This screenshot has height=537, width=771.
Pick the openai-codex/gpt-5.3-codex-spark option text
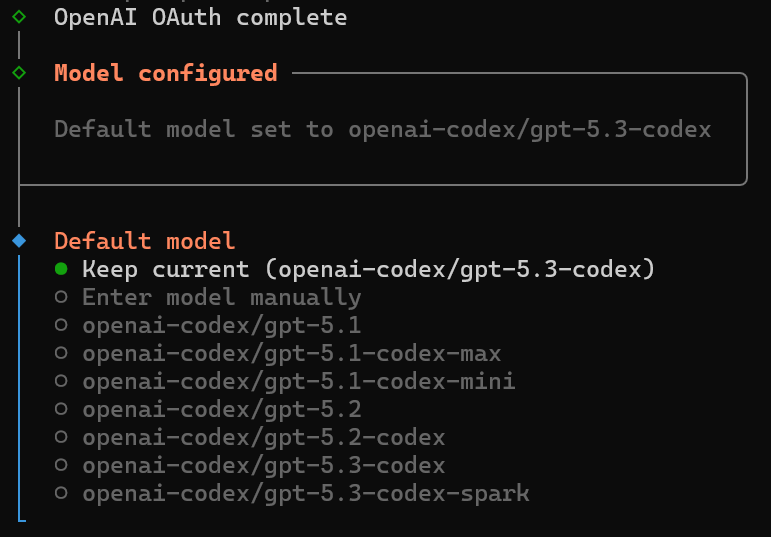[306, 493]
